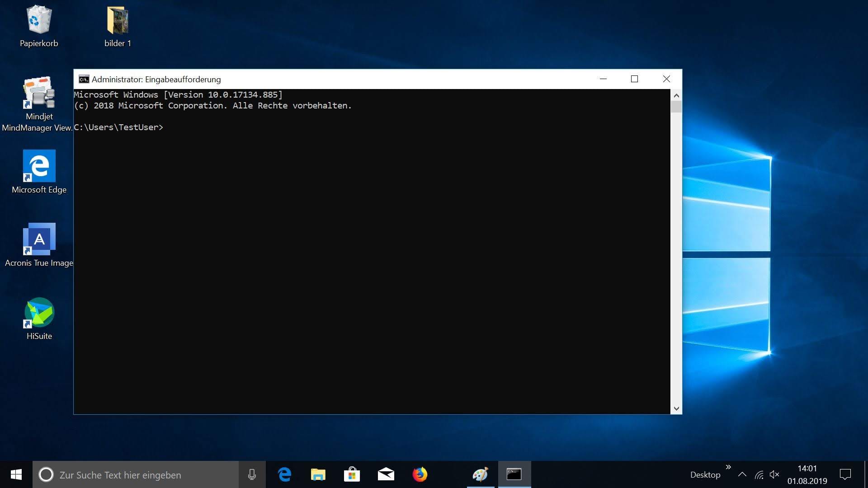Click the Command Prompt taskbar button

(x=514, y=474)
